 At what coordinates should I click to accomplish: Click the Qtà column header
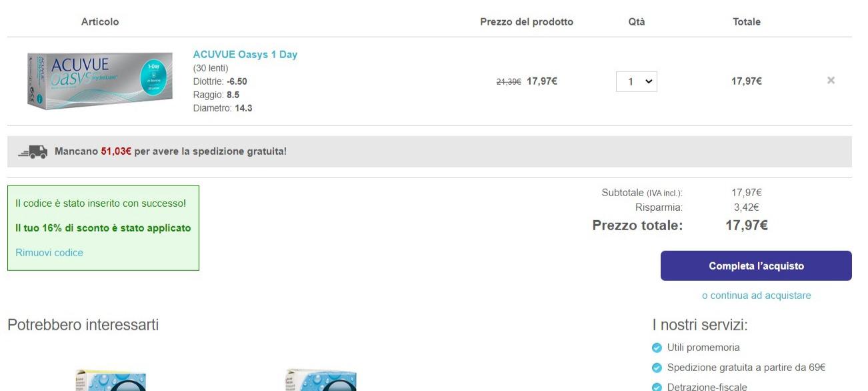tap(637, 22)
